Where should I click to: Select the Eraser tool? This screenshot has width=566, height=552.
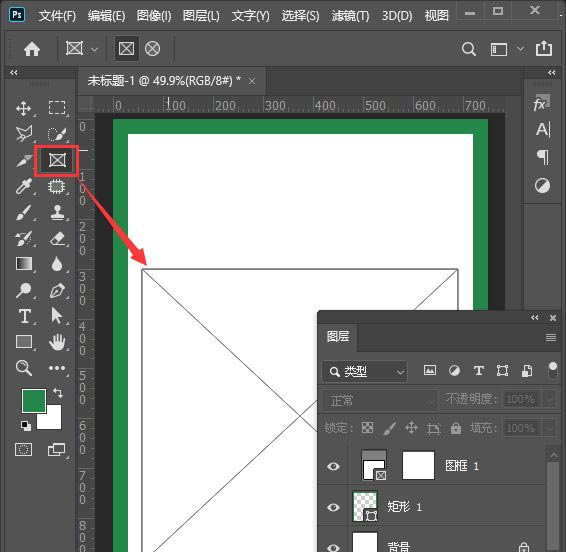[x=57, y=239]
